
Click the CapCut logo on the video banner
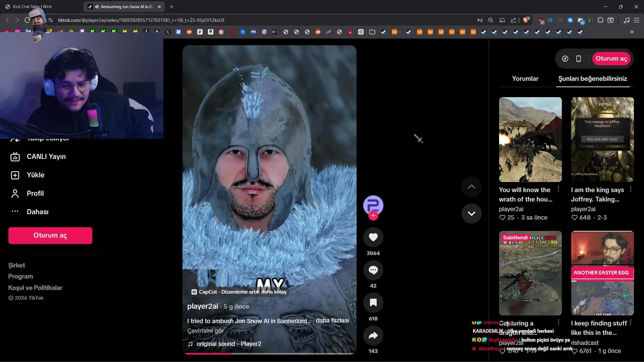pyautogui.click(x=194, y=292)
